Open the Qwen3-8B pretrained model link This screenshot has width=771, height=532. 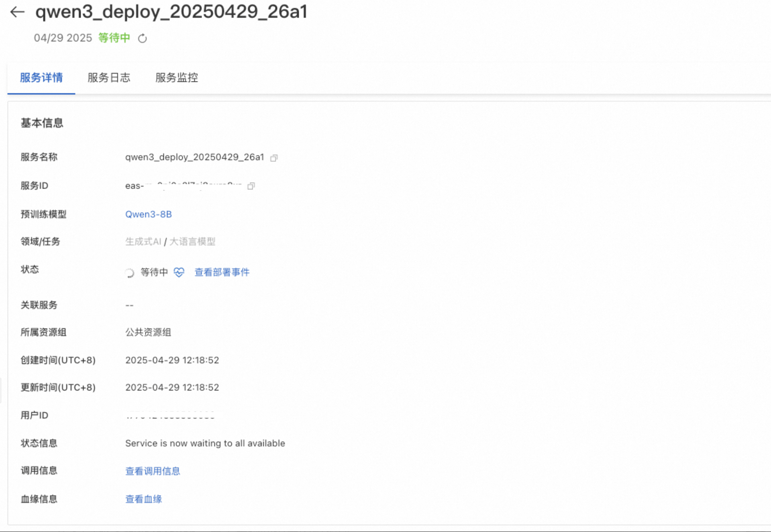(148, 214)
